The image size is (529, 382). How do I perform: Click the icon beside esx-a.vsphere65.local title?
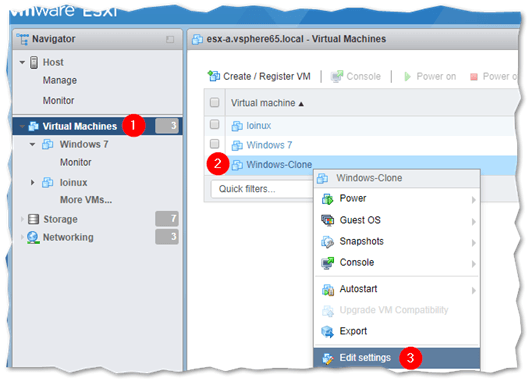pyautogui.click(x=197, y=39)
